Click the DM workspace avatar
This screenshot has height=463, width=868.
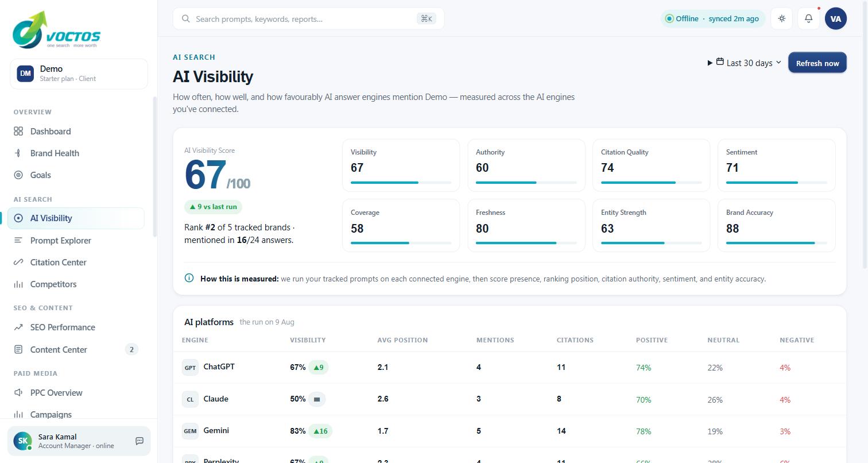pyautogui.click(x=25, y=74)
